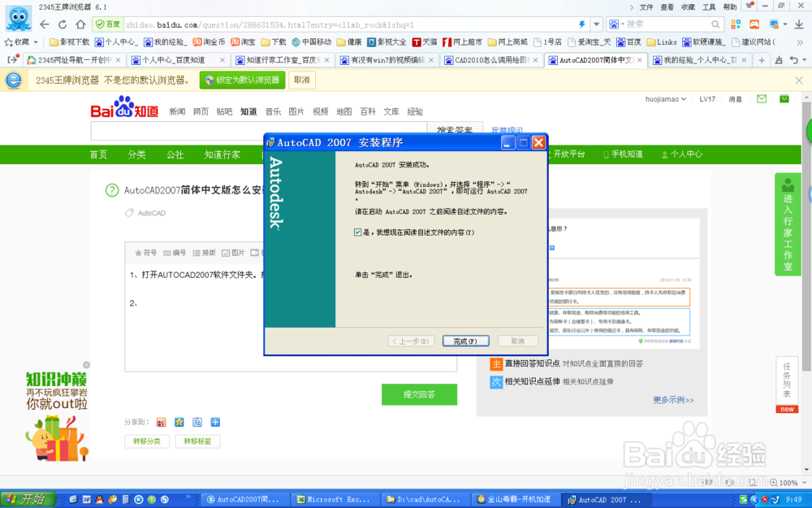
Task: Share to QQ Zone star icon
Action: pyautogui.click(x=179, y=422)
